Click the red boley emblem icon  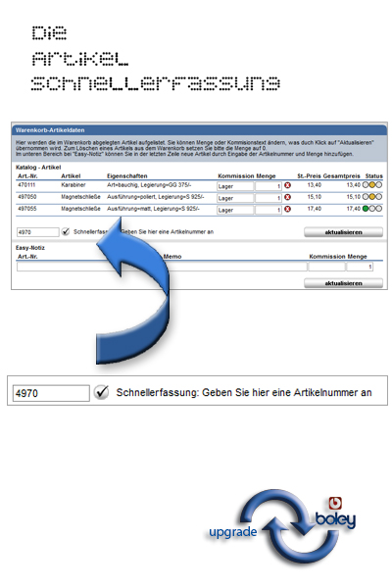[x=335, y=504]
